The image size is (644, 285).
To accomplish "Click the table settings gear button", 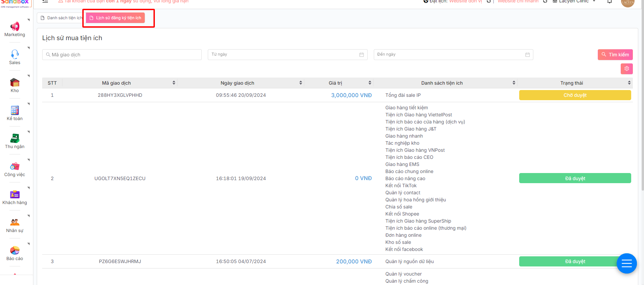I will pos(626,69).
